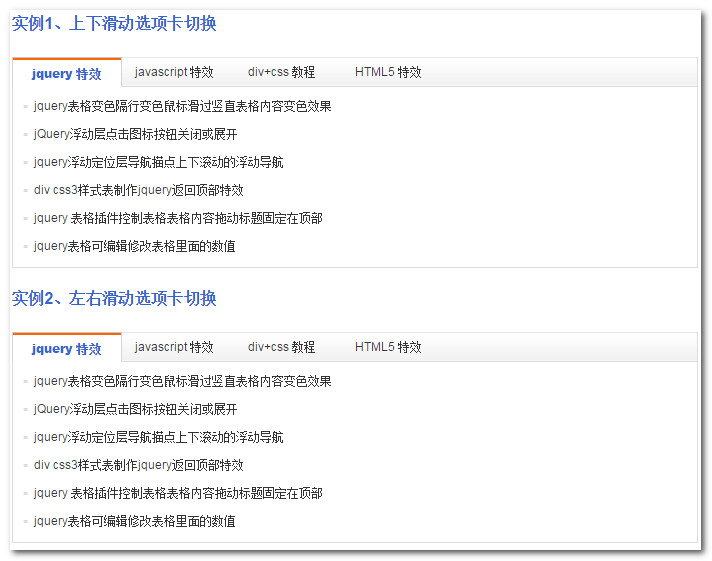This screenshot has width=712, height=561.
Task: Select the jquery 特效 tab in 实例1
Action: [x=67, y=73]
